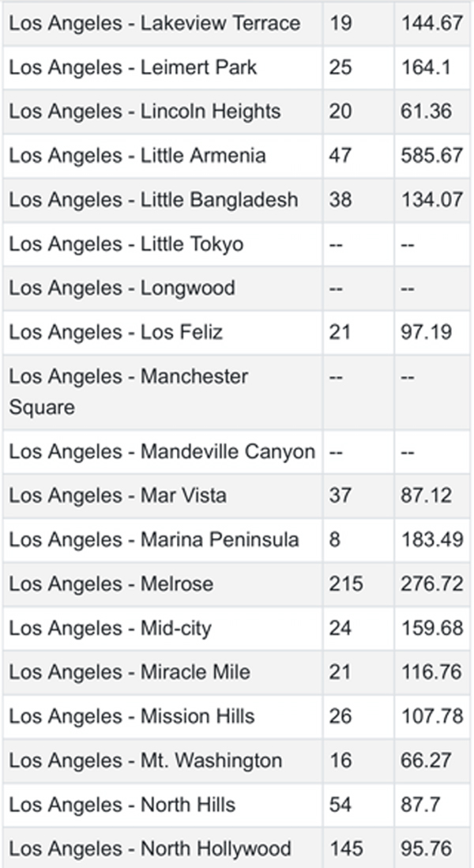
Task: Click Los Angeles - Little Bangladesh name
Action: pos(153,200)
